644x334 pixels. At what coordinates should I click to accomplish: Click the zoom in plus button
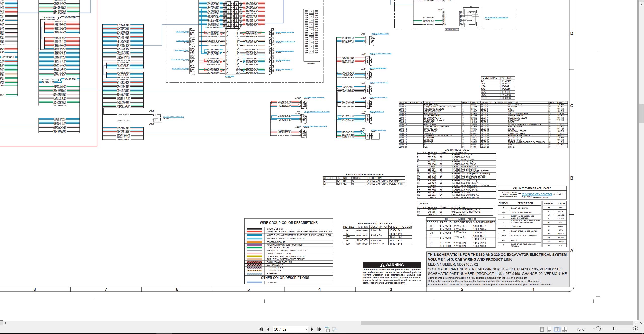pos(635,329)
